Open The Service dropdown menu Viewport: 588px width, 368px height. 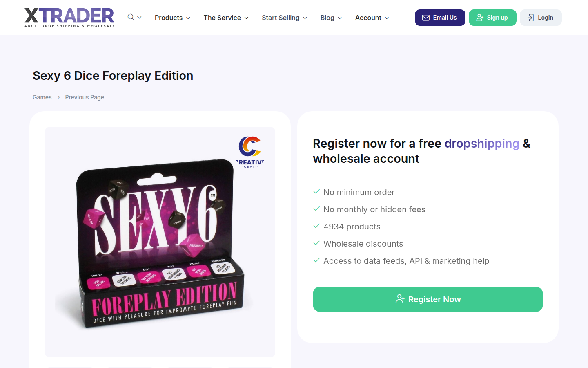(226, 18)
